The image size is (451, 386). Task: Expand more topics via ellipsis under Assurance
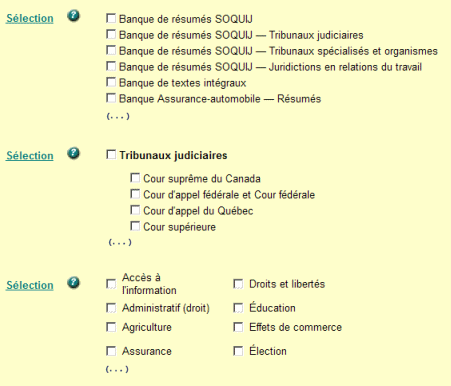click(x=117, y=369)
